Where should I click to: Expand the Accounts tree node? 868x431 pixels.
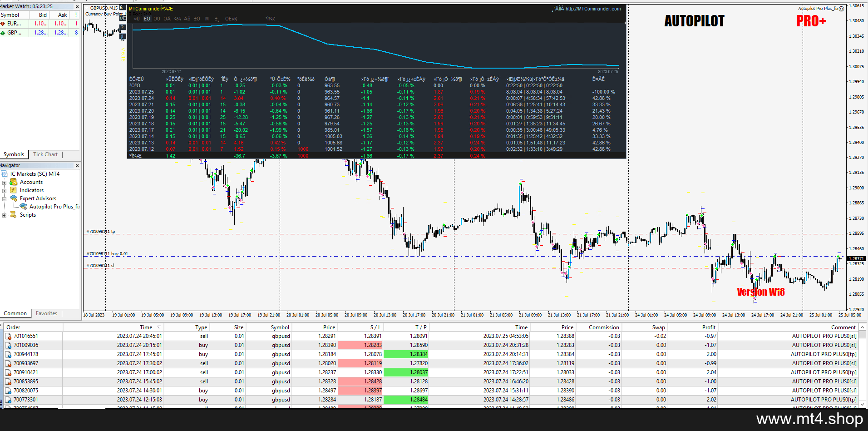pyautogui.click(x=5, y=183)
